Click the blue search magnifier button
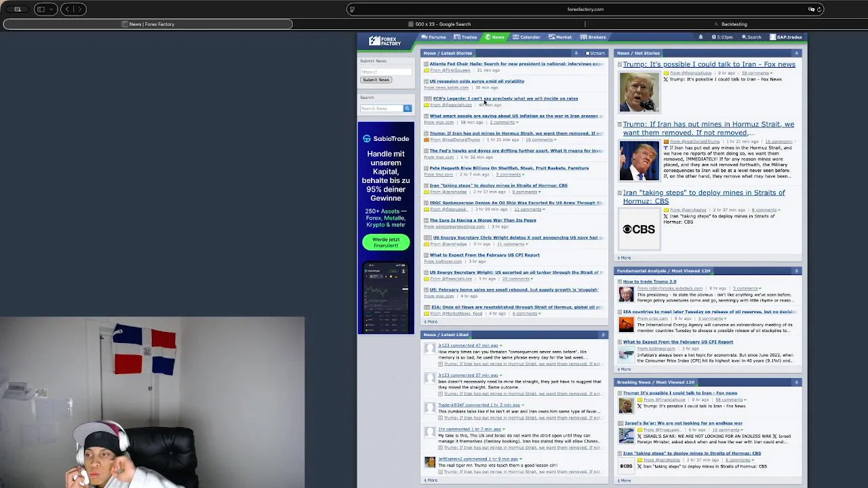Screen dimensions: 868x488 click(x=407, y=108)
